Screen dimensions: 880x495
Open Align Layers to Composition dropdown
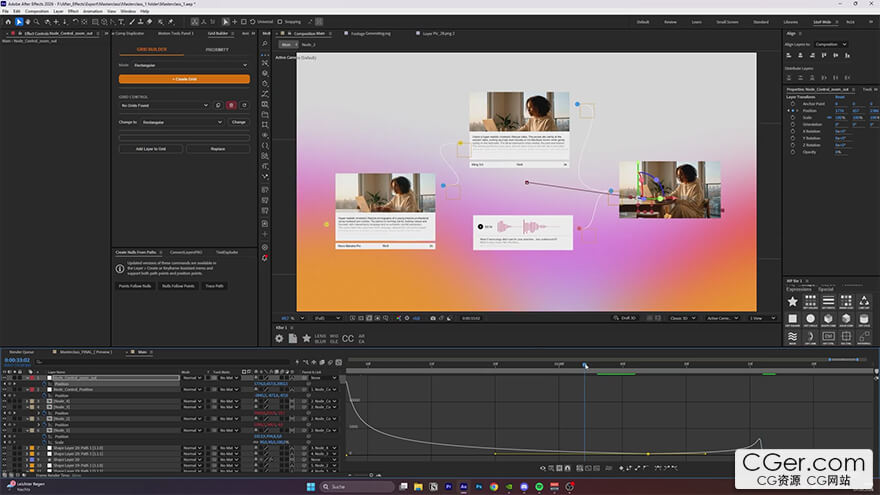[831, 44]
